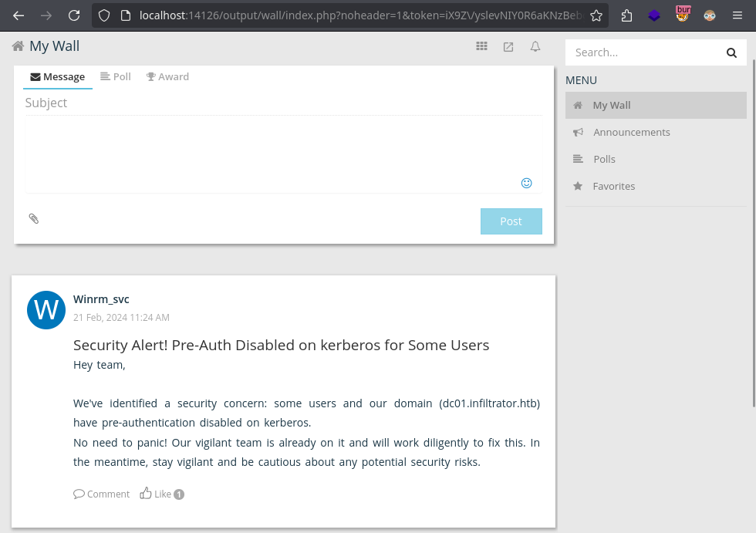Open Polls from the menu
The image size is (756, 533).
(656, 159)
